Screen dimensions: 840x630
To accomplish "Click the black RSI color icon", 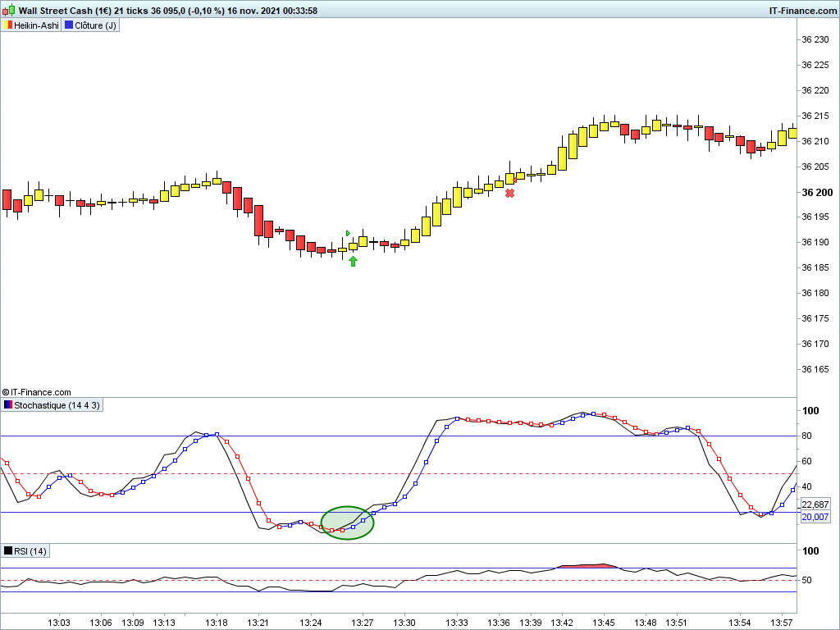I will click(8, 550).
